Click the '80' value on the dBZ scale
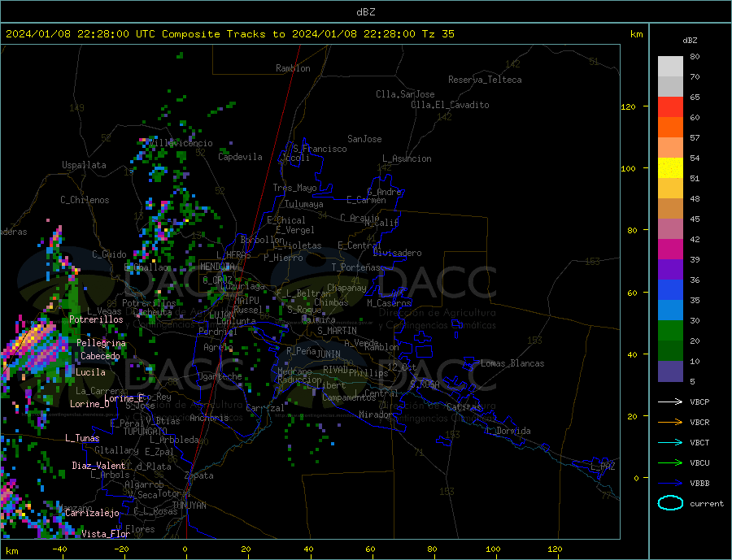This screenshot has width=732, height=560. point(695,56)
